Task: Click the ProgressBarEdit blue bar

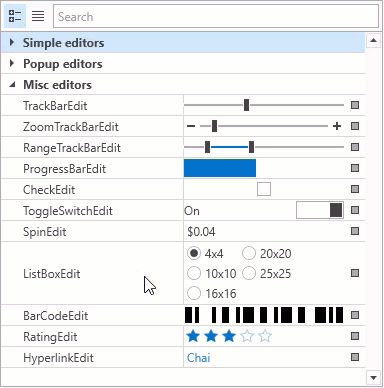Action: 220,168
